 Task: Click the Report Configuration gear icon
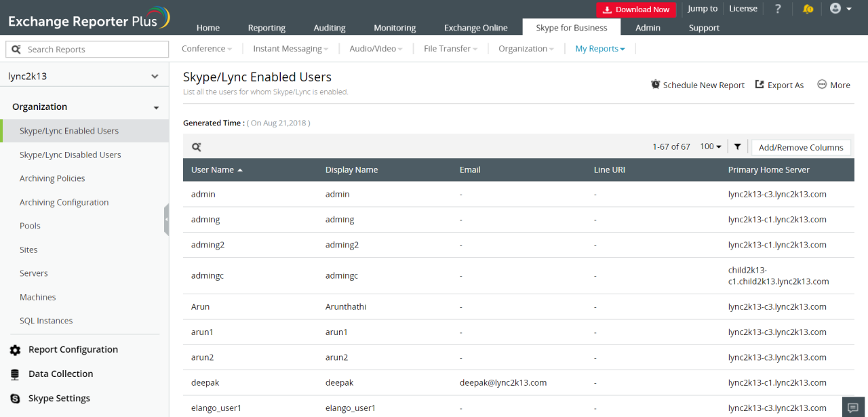tap(15, 350)
